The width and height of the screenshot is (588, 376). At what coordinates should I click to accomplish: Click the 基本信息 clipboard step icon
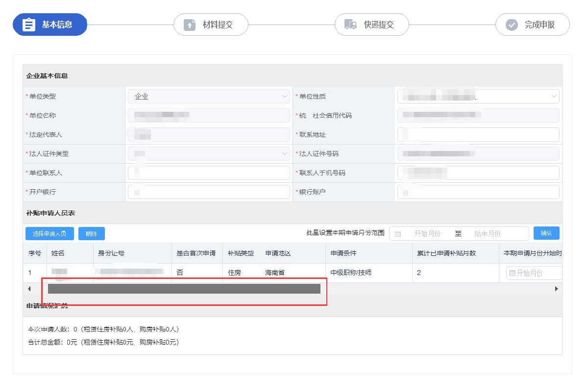click(x=29, y=25)
